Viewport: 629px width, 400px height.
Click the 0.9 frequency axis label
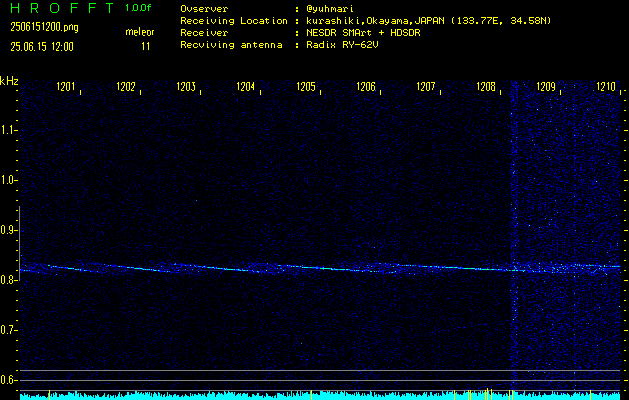point(8,230)
